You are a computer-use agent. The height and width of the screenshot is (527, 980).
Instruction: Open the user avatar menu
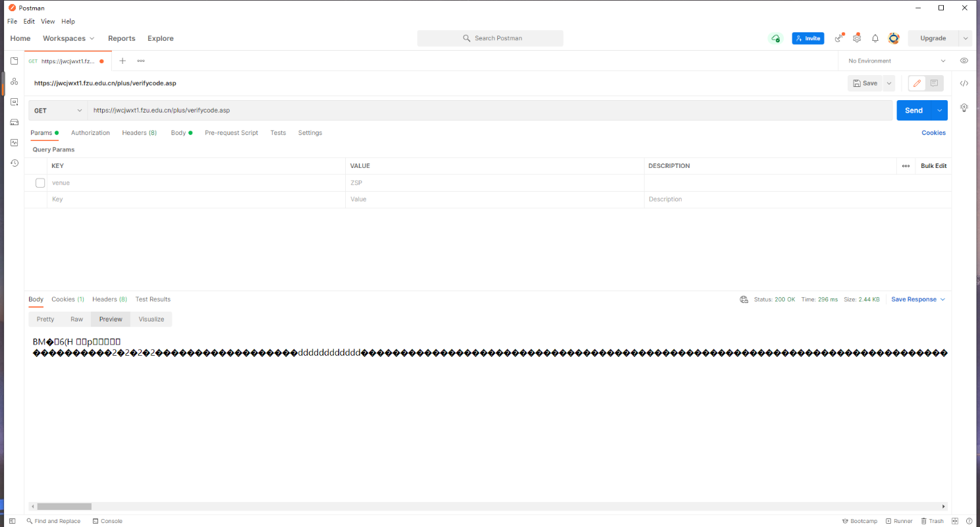coord(894,38)
